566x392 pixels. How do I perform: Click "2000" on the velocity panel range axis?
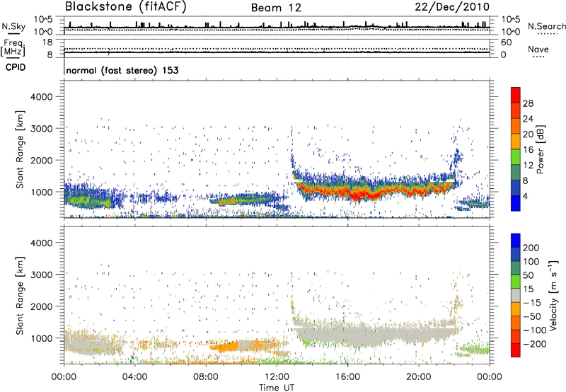click(x=41, y=306)
